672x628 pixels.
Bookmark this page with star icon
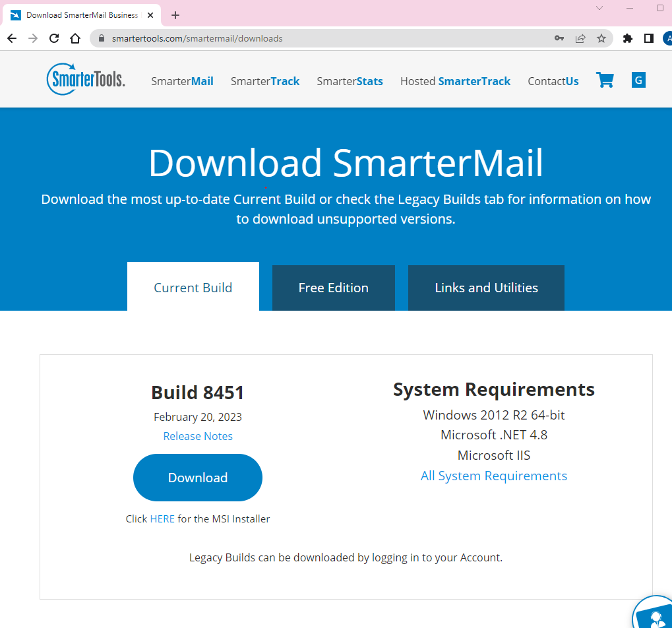tap(601, 38)
